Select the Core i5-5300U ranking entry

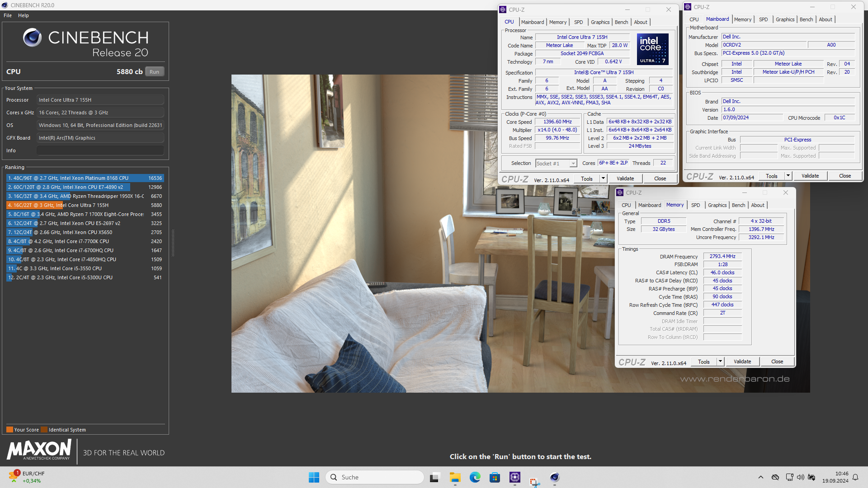(85, 277)
